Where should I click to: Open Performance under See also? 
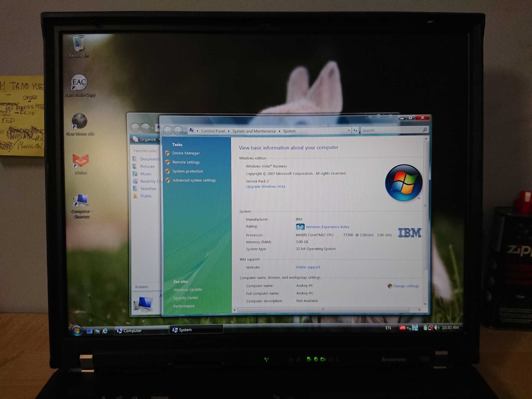click(184, 306)
